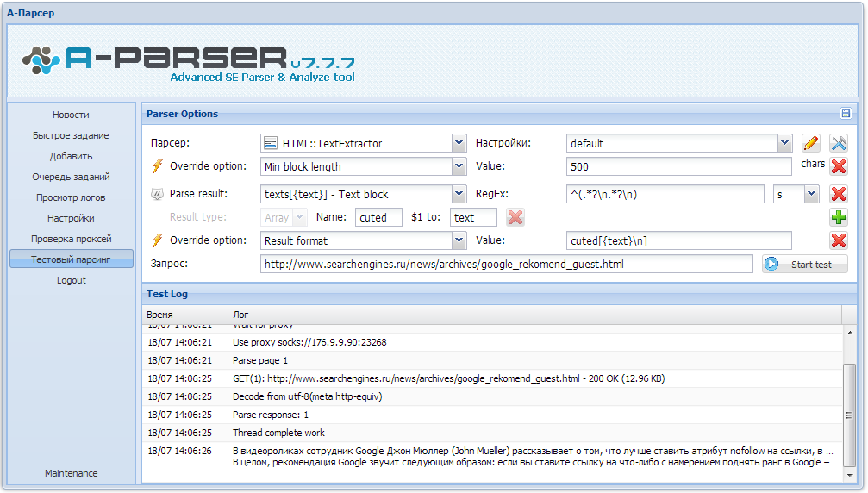Open the Парсер HTML::TextExtractor dropdown

[459, 143]
